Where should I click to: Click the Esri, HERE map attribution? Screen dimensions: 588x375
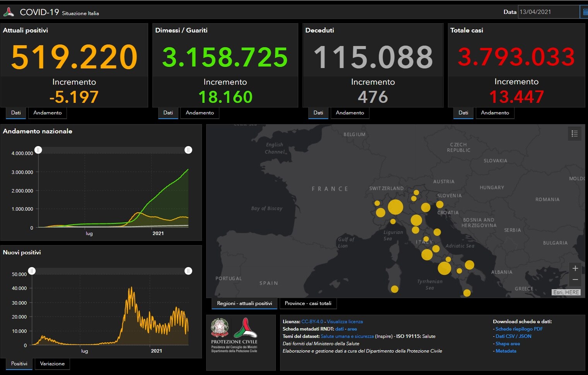click(566, 292)
